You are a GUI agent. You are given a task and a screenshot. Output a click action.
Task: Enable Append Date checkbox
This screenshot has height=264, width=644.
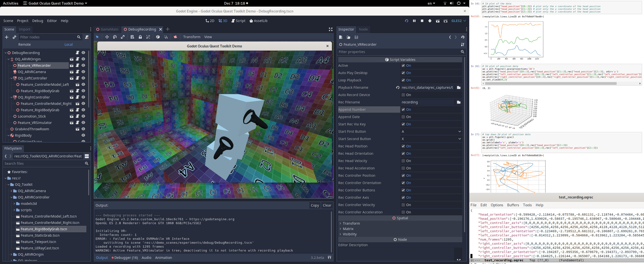click(x=403, y=117)
